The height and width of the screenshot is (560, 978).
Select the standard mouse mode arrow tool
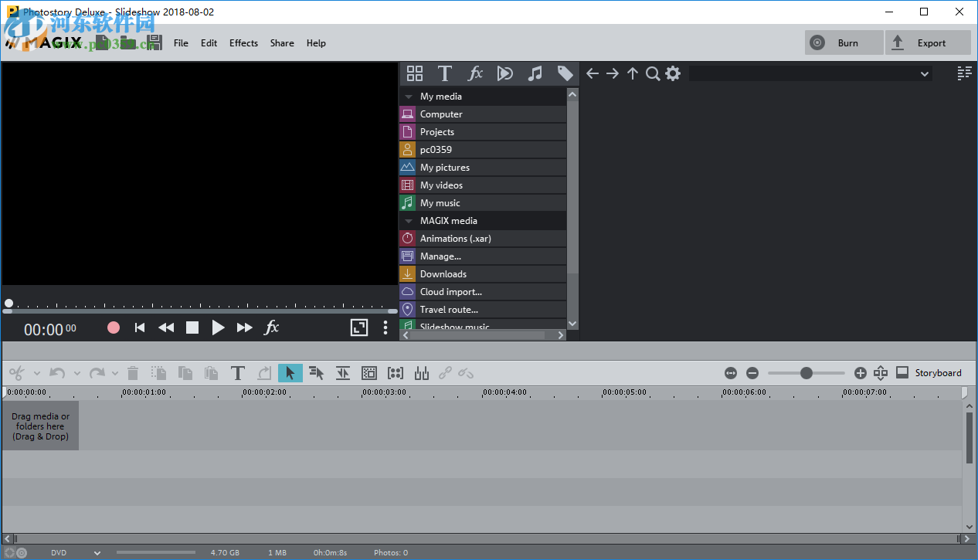tap(290, 373)
